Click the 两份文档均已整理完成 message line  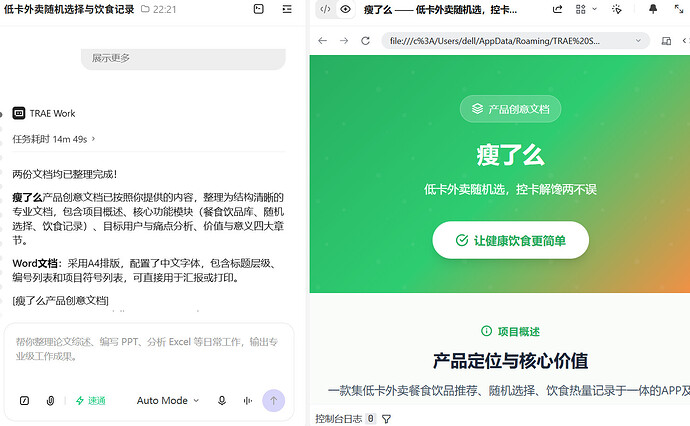tap(65, 174)
